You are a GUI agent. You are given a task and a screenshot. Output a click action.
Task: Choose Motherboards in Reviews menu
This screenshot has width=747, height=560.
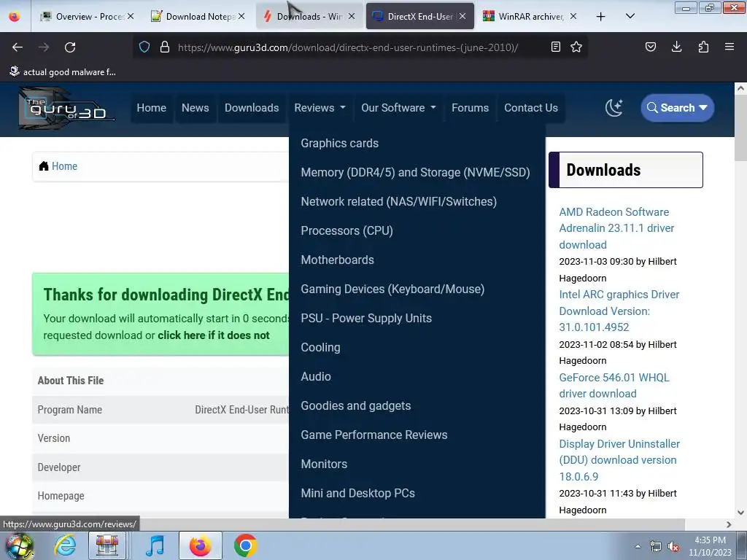[x=337, y=260]
